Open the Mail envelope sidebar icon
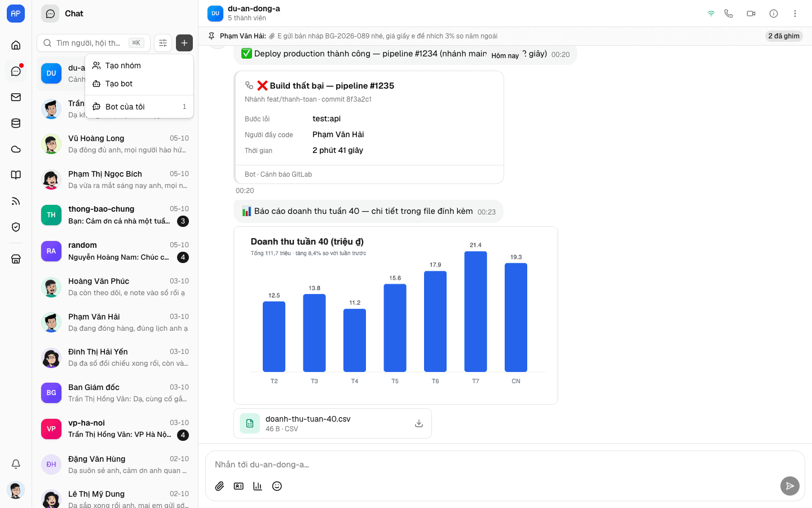The width and height of the screenshot is (812, 508). (16, 97)
